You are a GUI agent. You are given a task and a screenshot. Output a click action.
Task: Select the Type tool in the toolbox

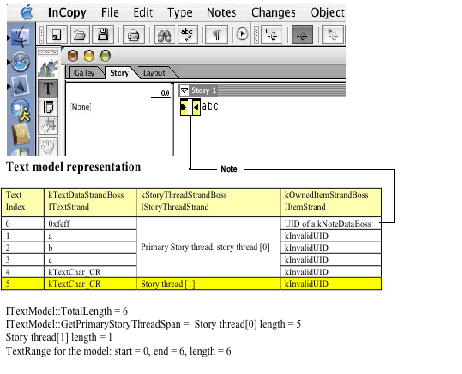(x=48, y=89)
